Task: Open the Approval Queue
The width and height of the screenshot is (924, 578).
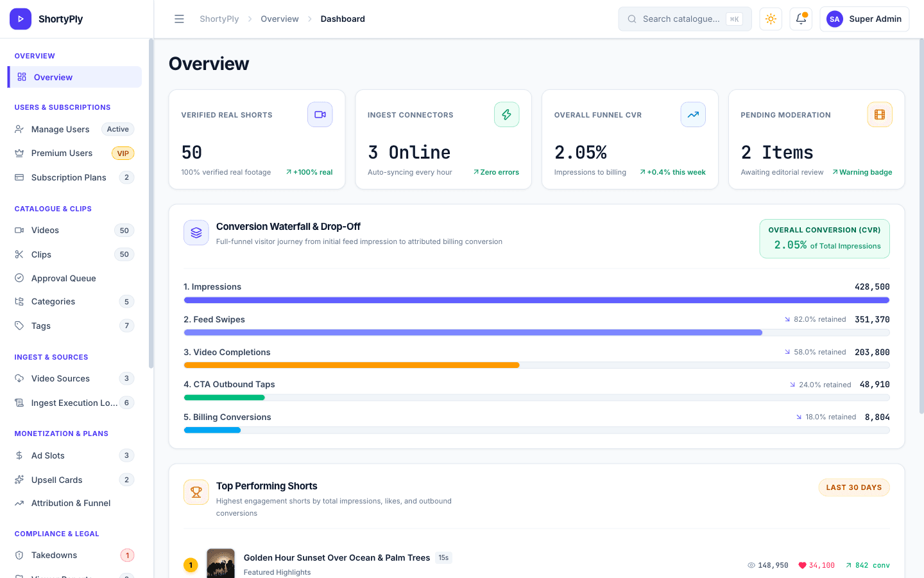Action: (74, 278)
